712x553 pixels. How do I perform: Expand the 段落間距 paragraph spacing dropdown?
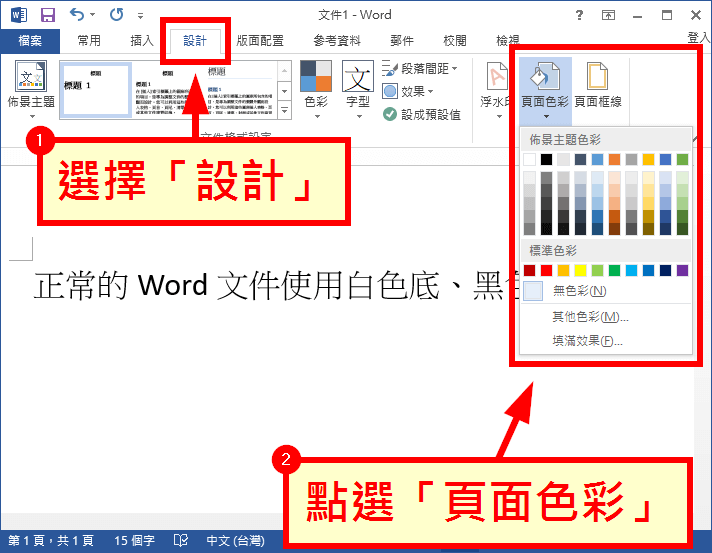coord(420,68)
